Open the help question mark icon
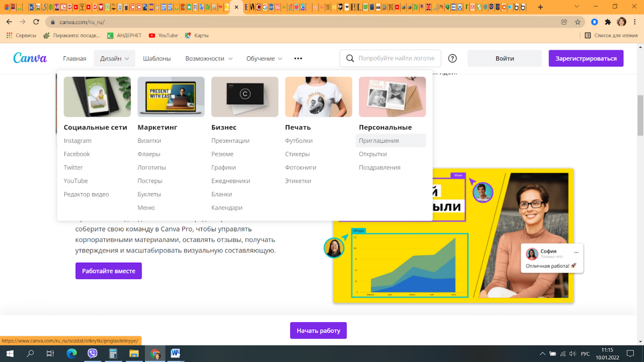The image size is (644, 362). [452, 58]
